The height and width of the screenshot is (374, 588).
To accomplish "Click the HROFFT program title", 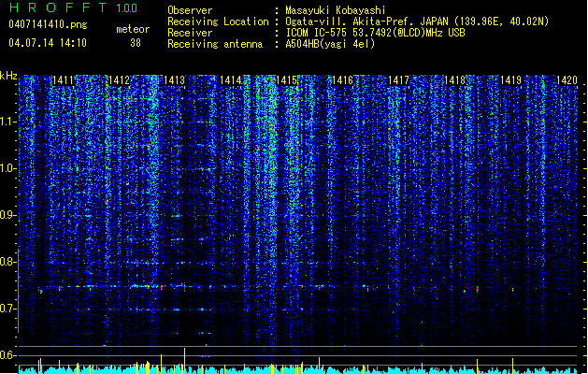I will (x=59, y=7).
